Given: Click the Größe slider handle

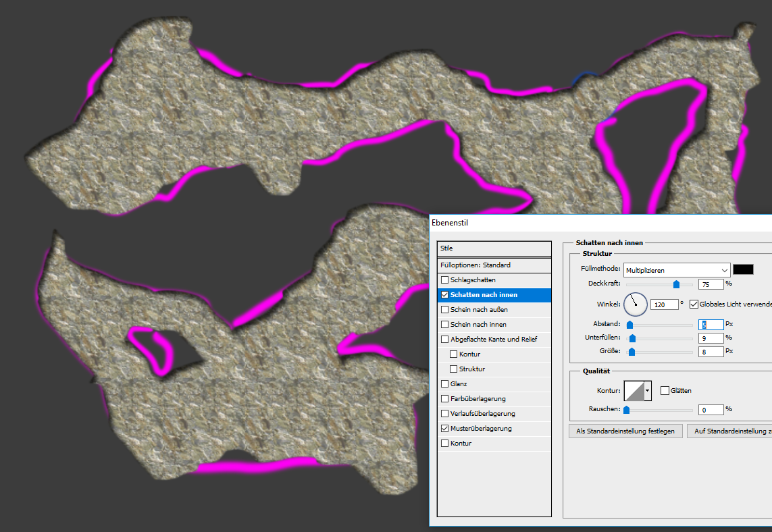Looking at the screenshot, I should [632, 352].
